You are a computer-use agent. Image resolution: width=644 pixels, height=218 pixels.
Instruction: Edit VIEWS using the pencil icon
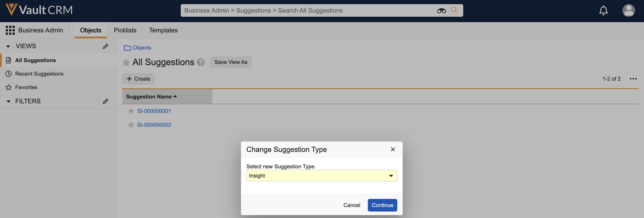point(105,46)
